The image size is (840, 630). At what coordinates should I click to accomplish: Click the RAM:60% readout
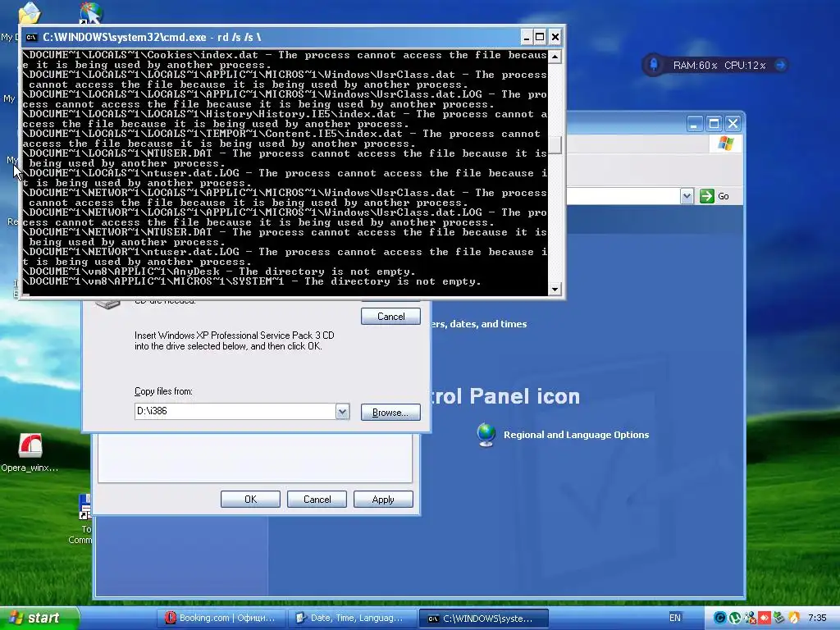pyautogui.click(x=695, y=66)
